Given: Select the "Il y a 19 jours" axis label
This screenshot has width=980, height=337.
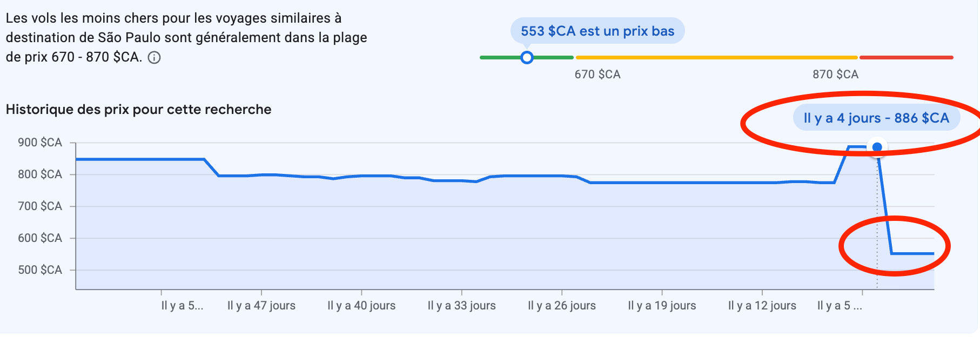Looking at the screenshot, I should 662,306.
